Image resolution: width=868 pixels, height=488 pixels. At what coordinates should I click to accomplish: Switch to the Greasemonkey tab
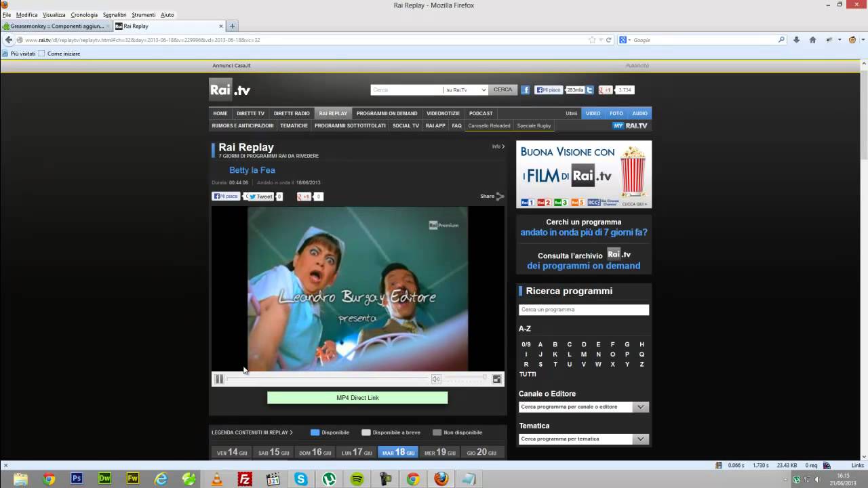click(56, 26)
